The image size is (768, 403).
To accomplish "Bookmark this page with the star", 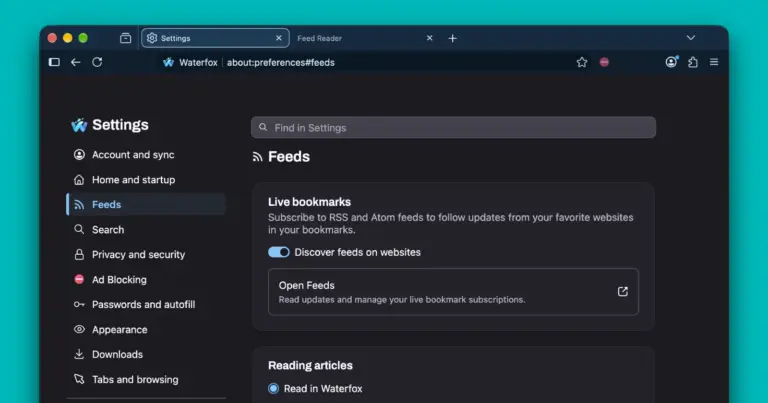I will tap(581, 62).
